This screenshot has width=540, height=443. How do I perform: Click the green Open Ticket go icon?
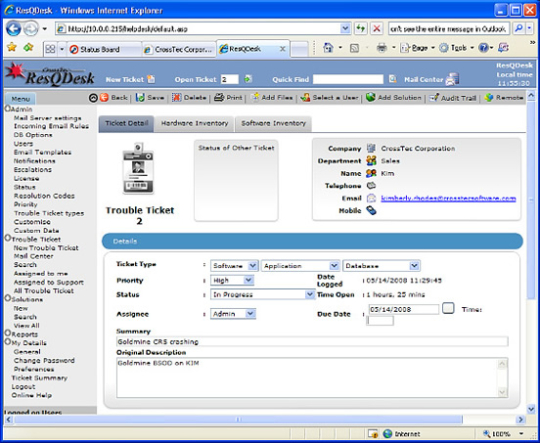coord(248,79)
